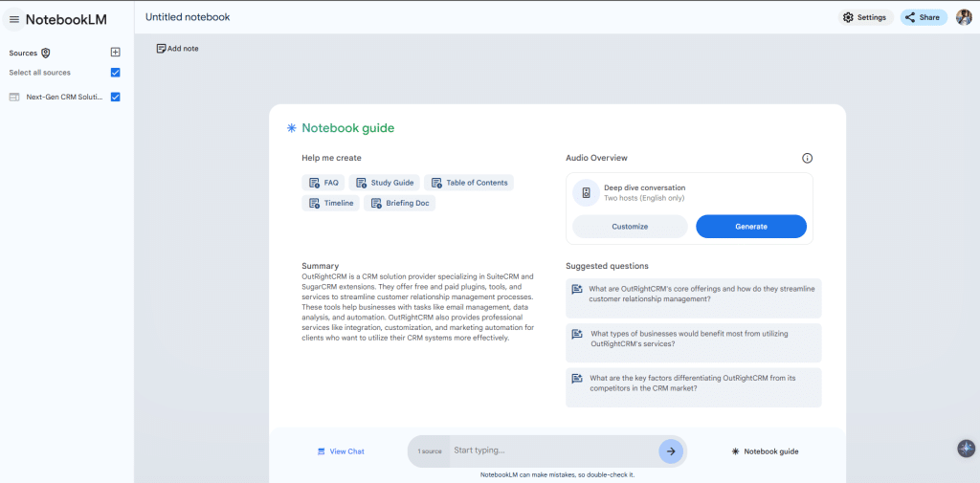Focus the Start typing chat input
Viewport: 980px width, 483px height.
tap(553, 450)
